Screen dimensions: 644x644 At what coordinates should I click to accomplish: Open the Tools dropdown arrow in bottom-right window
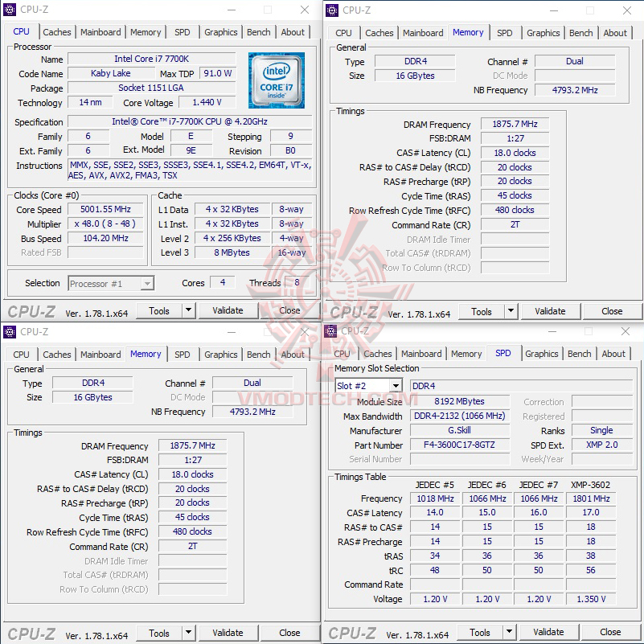coord(509,632)
